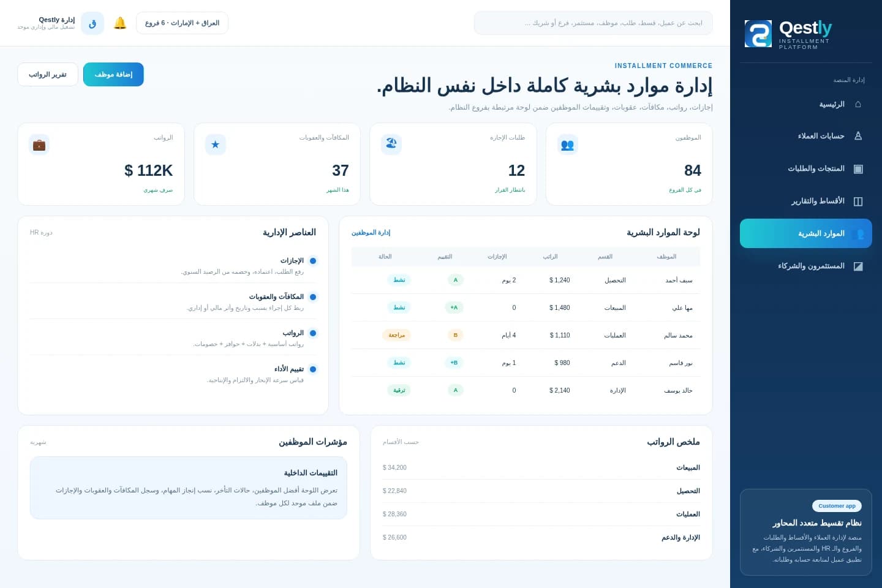This screenshot has height=588, width=882.
Task: Select المنتجات والطلبات menu item
Action: tap(806, 168)
